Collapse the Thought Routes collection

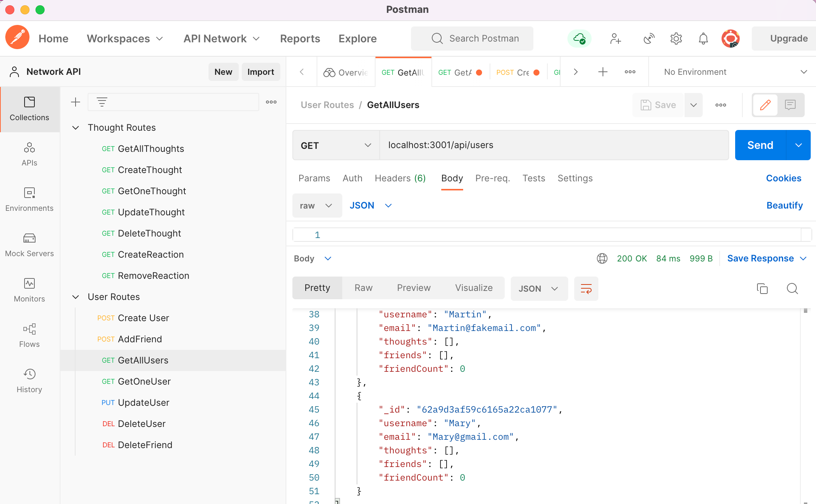(x=76, y=128)
